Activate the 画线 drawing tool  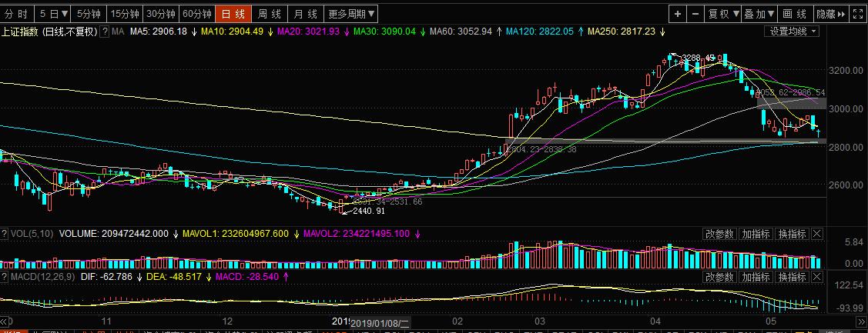pos(794,14)
